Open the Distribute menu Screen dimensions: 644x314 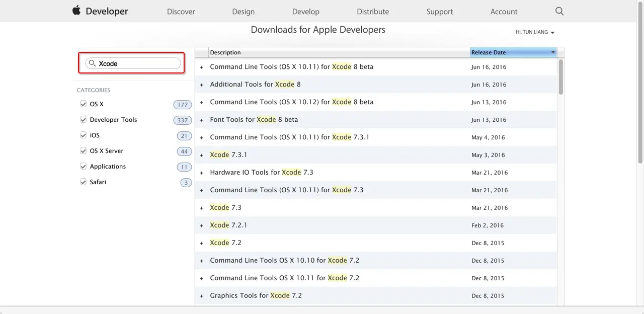point(373,12)
